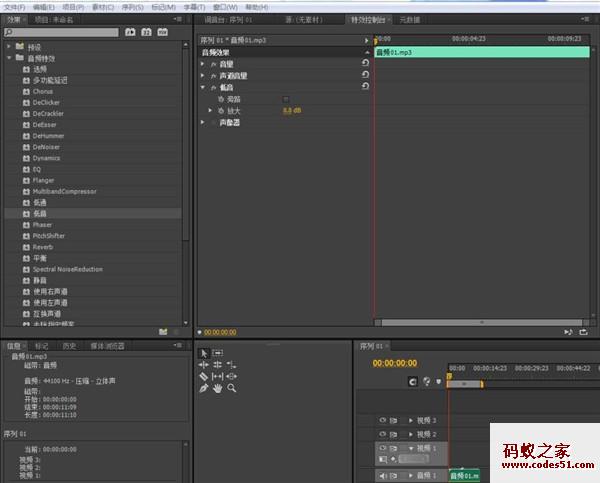Toggle speaker output for 音频 1 track

[x=382, y=475]
